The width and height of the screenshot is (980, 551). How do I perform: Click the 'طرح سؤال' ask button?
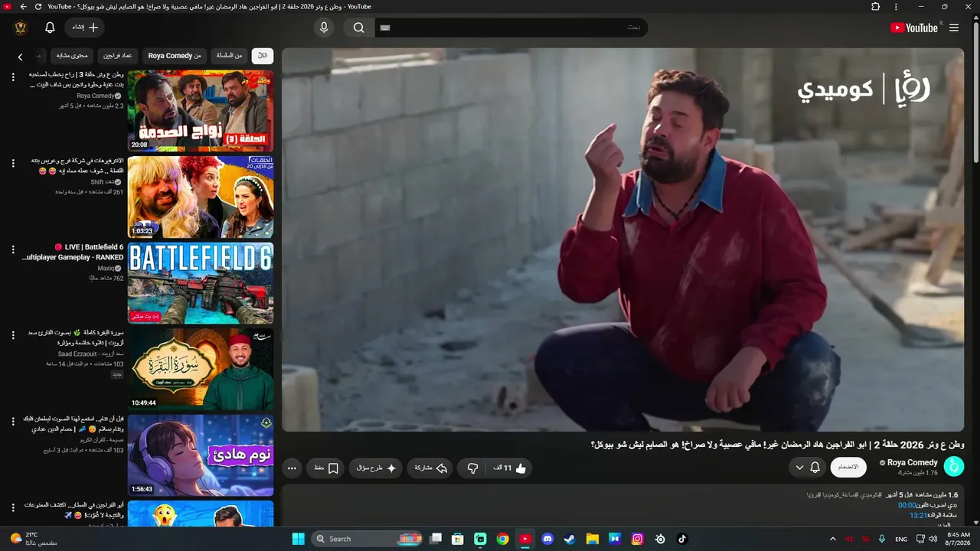tap(377, 468)
